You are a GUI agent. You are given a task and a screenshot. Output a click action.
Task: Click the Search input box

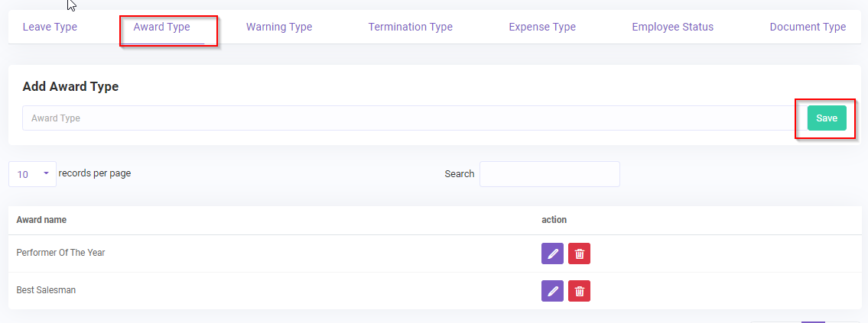pyautogui.click(x=549, y=174)
